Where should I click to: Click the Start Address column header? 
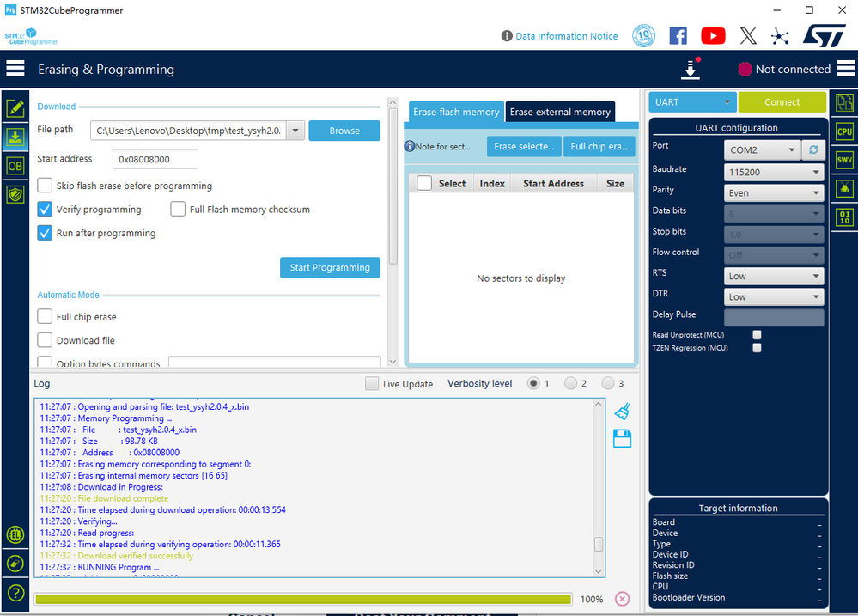[553, 184]
